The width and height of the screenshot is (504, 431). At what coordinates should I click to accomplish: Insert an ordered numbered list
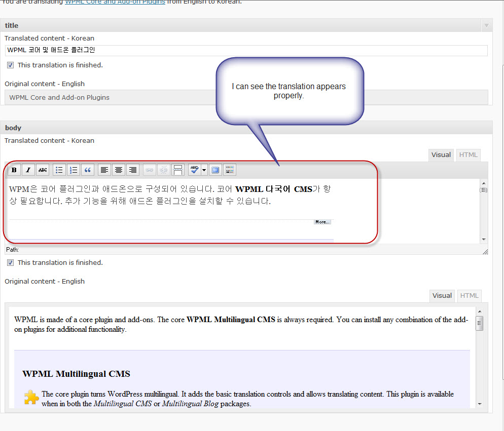(x=74, y=170)
